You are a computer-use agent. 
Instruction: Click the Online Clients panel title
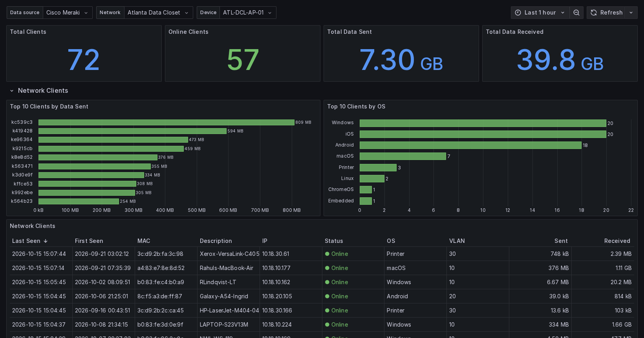point(188,32)
